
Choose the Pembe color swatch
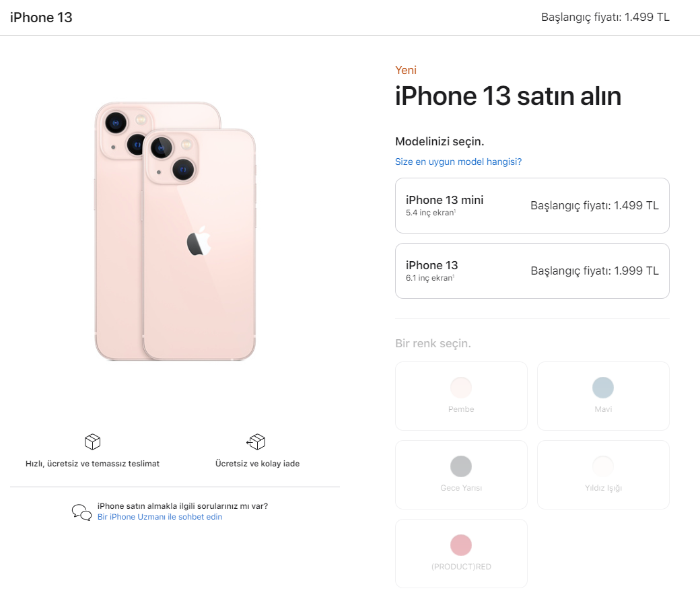pos(461,396)
